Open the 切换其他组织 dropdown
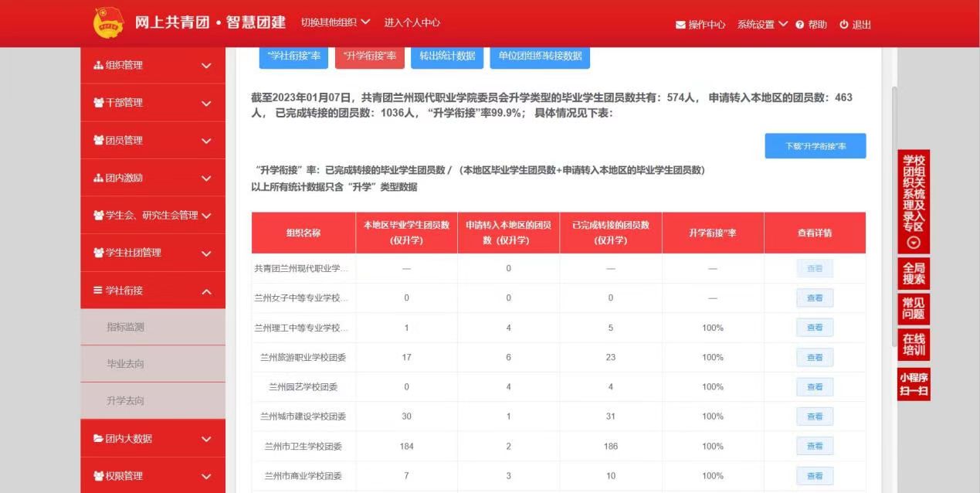 tap(335, 22)
